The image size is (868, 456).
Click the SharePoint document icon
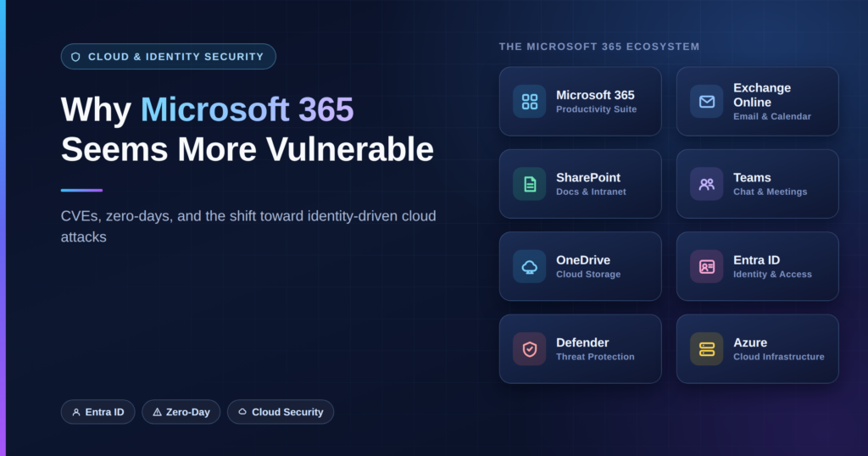[529, 184]
